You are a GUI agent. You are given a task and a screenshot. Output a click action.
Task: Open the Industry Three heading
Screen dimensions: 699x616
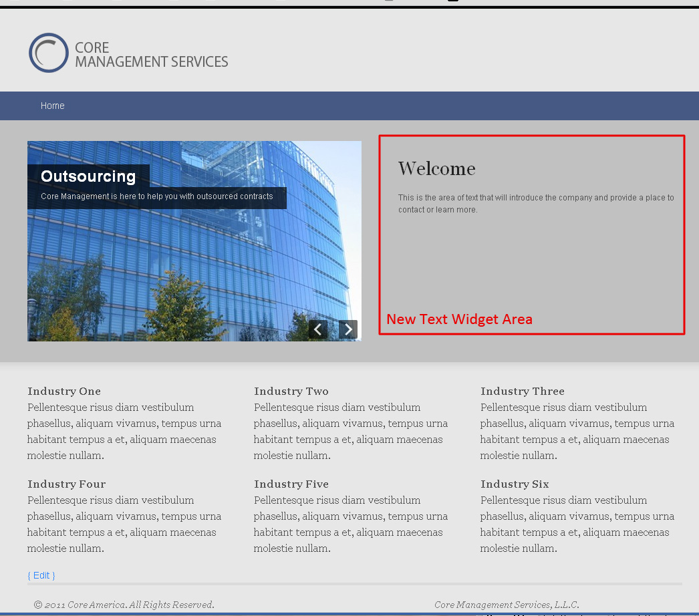point(523,392)
